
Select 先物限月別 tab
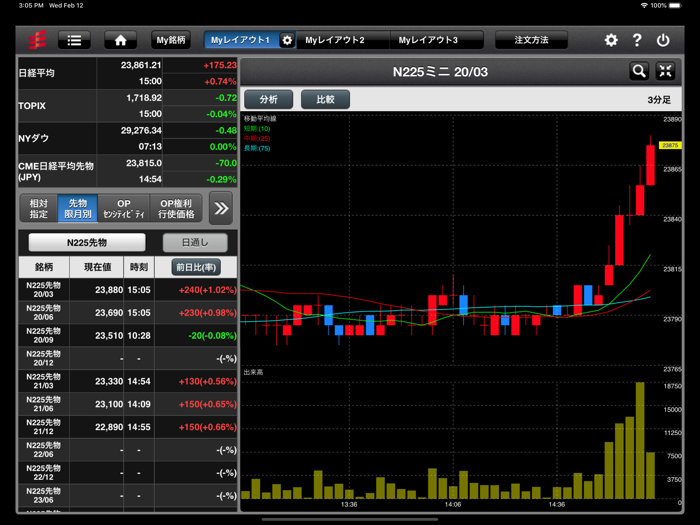[78, 208]
